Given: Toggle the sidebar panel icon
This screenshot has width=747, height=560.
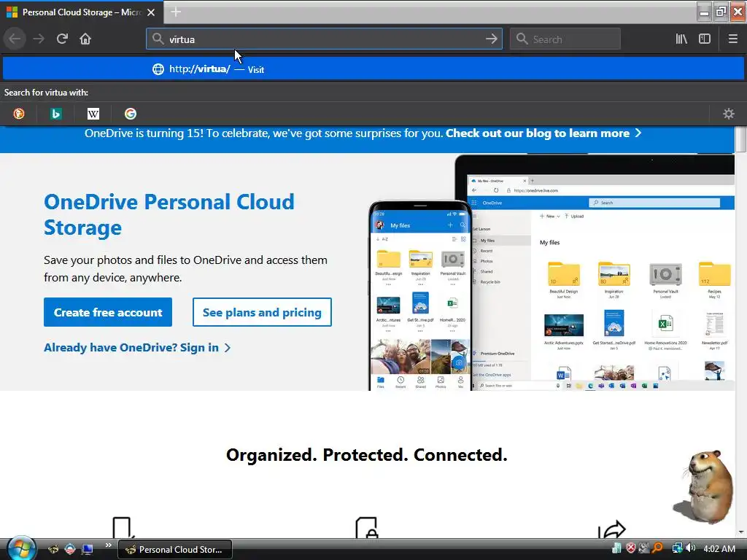Looking at the screenshot, I should [705, 39].
